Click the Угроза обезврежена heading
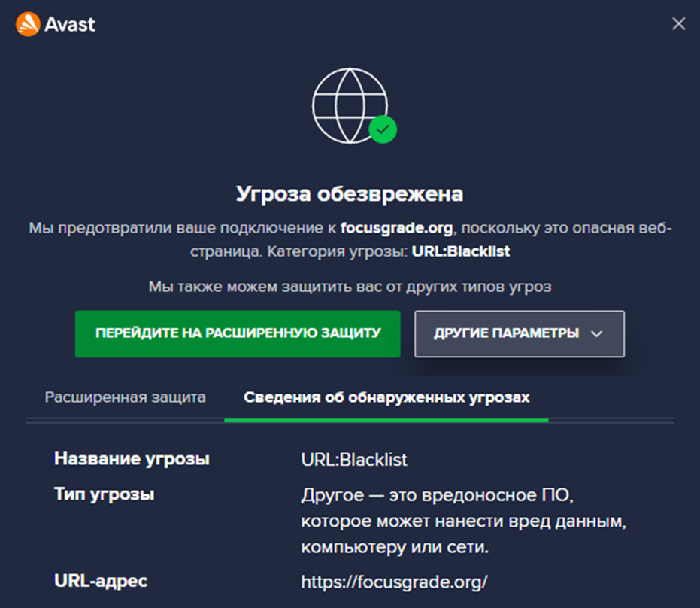 click(x=350, y=194)
